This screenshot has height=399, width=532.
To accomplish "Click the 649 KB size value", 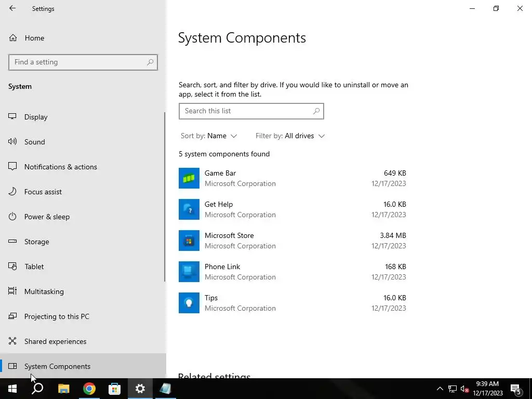I will click(x=395, y=173).
